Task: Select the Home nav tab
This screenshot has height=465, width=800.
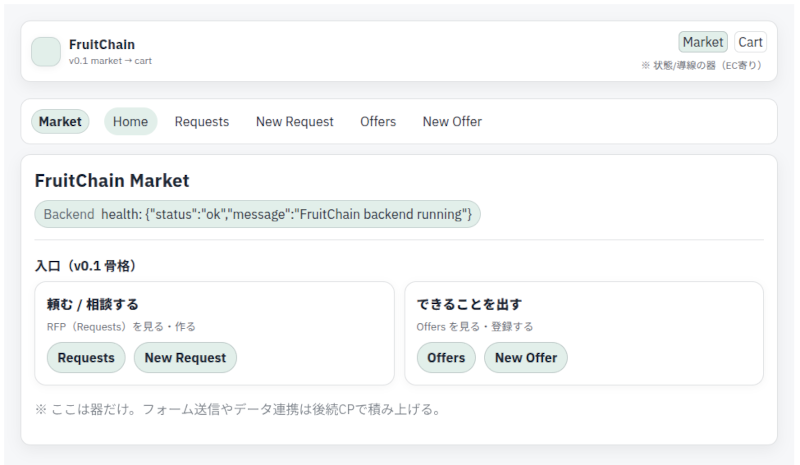Action: pos(130,122)
